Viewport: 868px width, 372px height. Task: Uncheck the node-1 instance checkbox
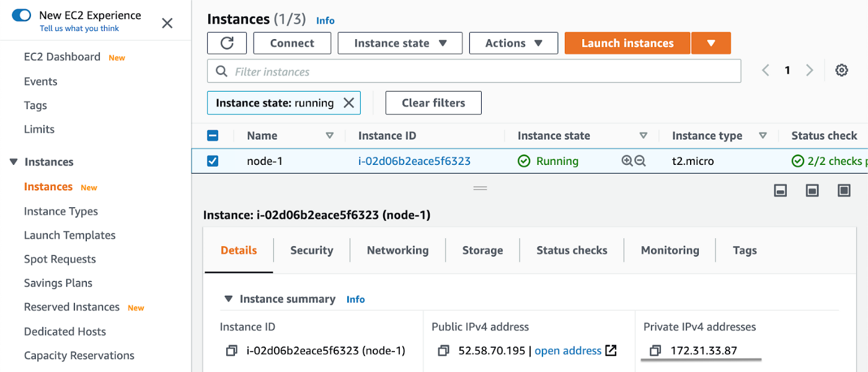click(x=213, y=161)
